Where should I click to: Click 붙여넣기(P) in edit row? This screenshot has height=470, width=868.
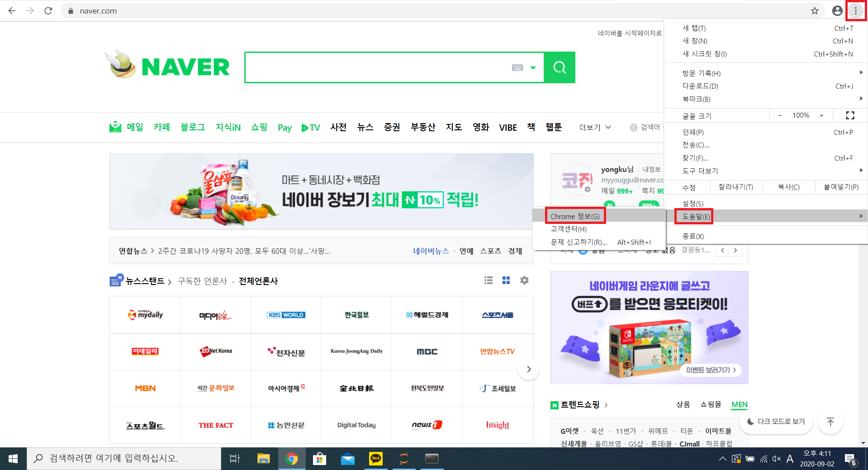tap(841, 187)
